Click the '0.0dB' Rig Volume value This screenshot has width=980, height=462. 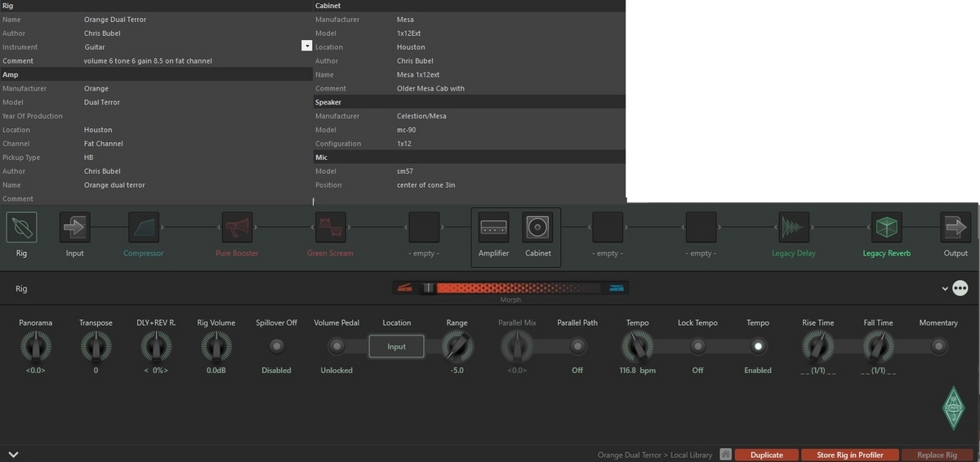point(216,371)
